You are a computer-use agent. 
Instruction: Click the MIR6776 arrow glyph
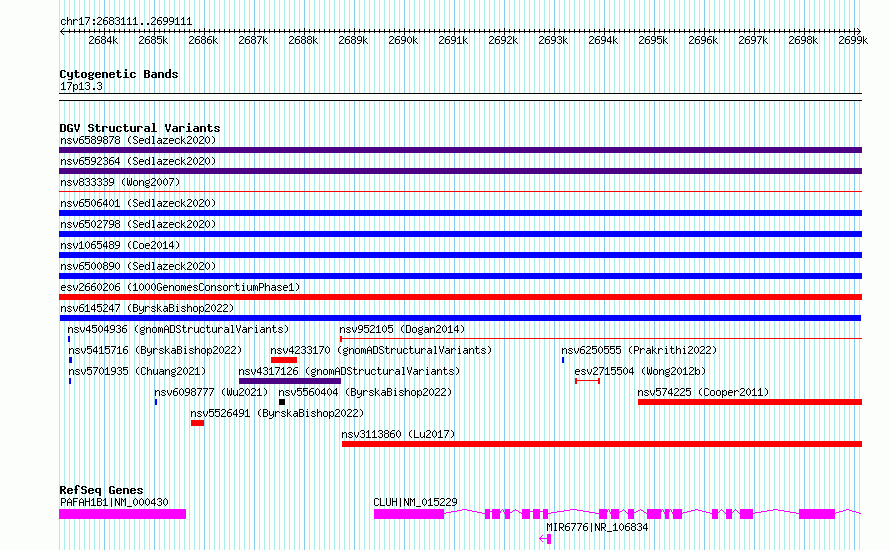[545, 539]
